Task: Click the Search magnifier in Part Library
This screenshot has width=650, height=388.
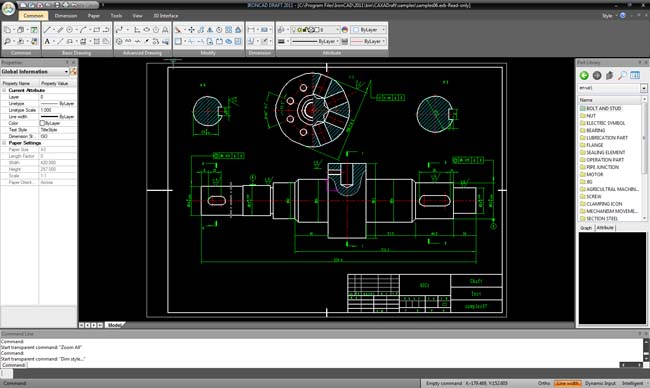Action: (x=622, y=75)
